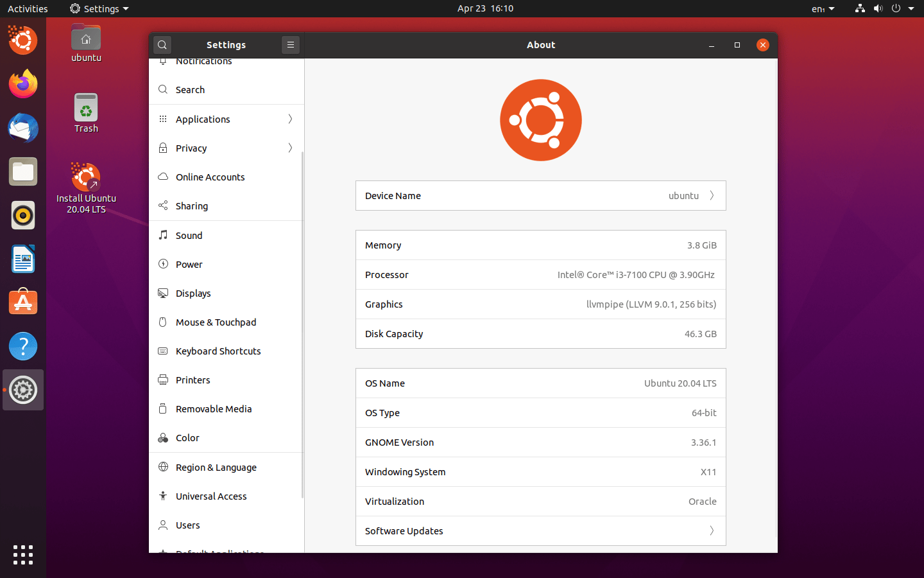Launch Firefox from the dock
The height and width of the screenshot is (578, 924).
(23, 84)
